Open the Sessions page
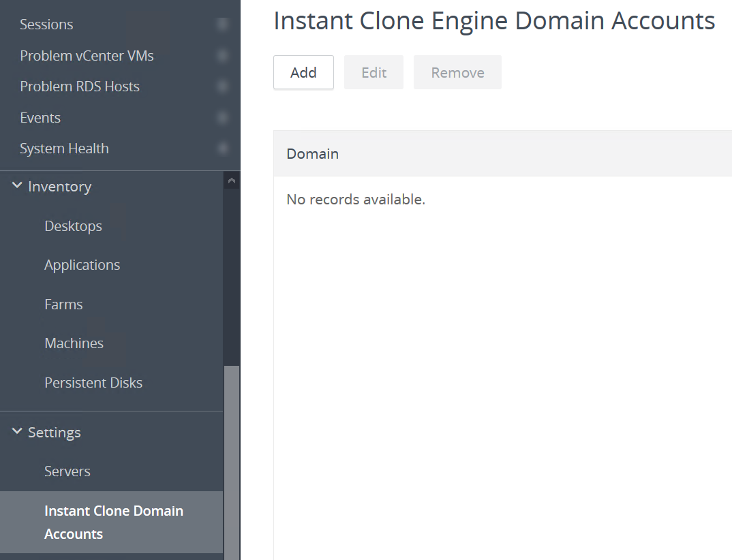 tap(46, 24)
